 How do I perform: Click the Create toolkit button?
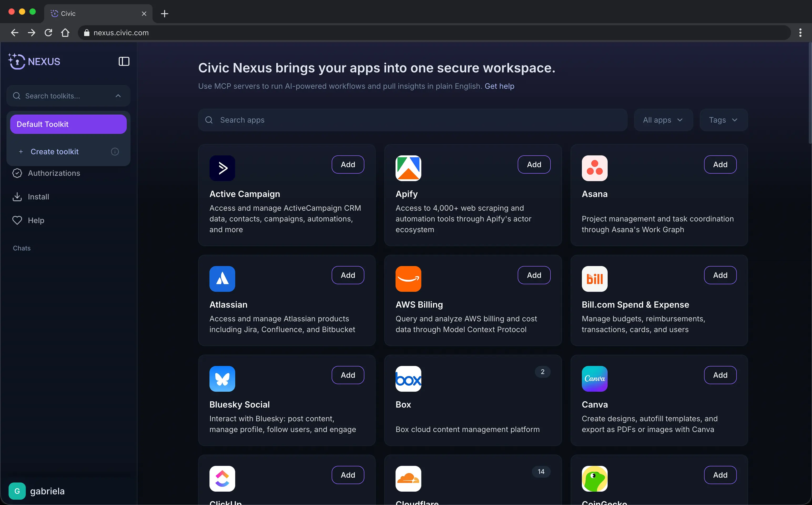(54, 152)
